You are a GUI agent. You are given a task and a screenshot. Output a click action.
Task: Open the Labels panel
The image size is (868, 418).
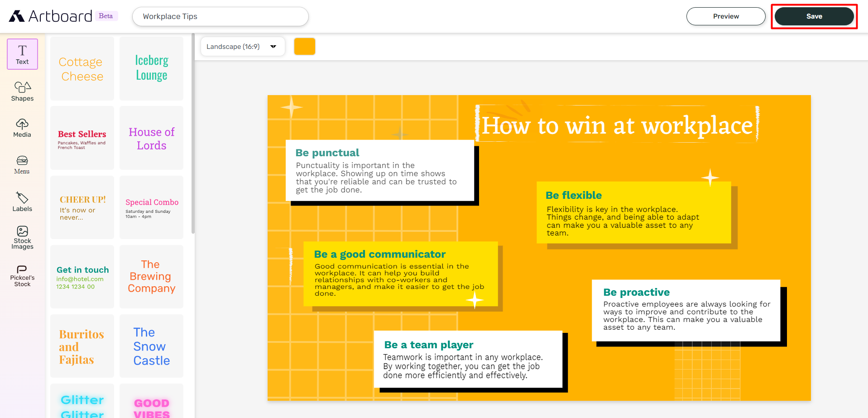pos(22,202)
